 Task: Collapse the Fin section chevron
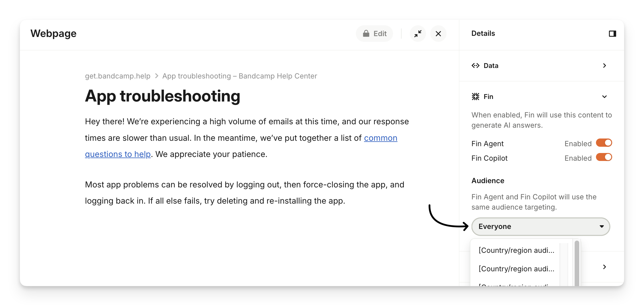(x=604, y=97)
